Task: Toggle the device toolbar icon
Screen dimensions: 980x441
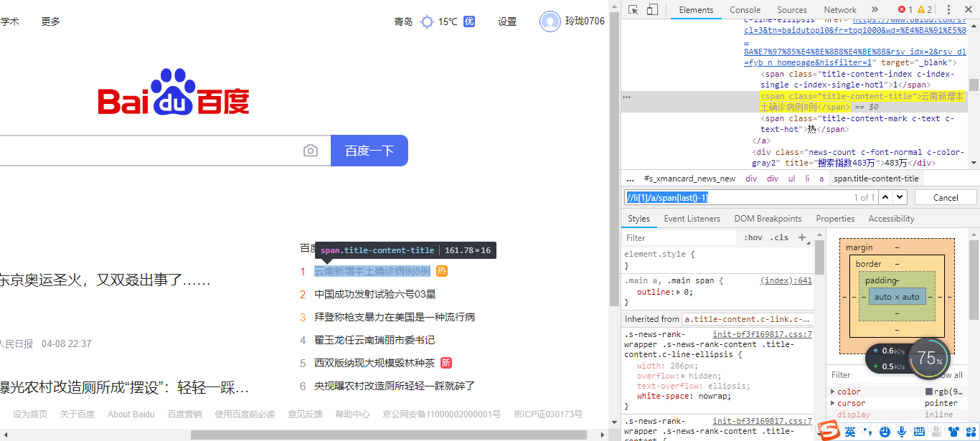Action: [x=652, y=9]
